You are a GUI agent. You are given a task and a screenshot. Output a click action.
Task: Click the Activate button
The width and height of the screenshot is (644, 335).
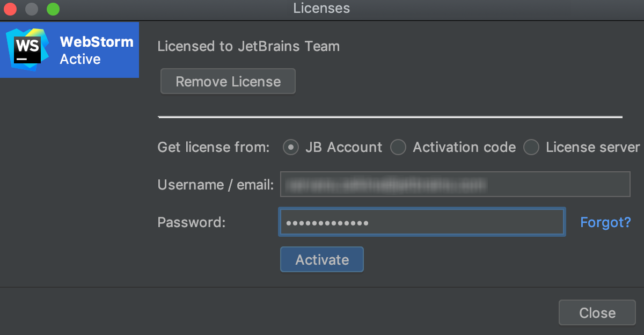tap(322, 259)
